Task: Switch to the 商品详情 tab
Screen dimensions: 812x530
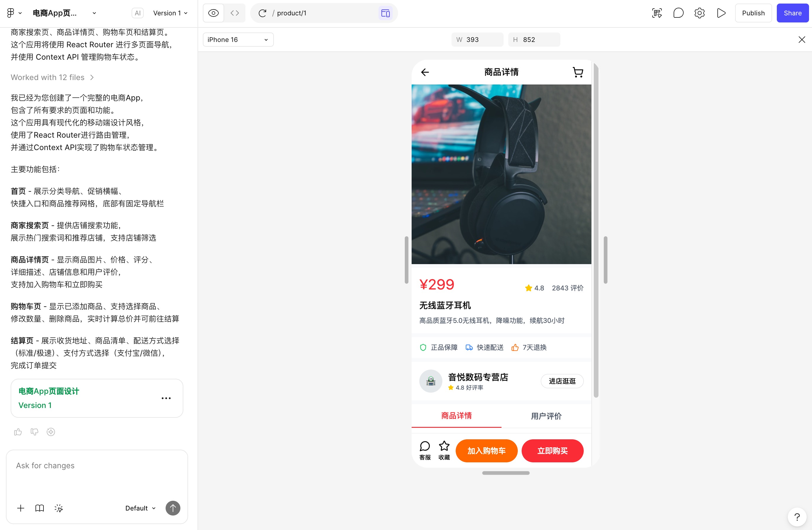Action: (x=456, y=416)
